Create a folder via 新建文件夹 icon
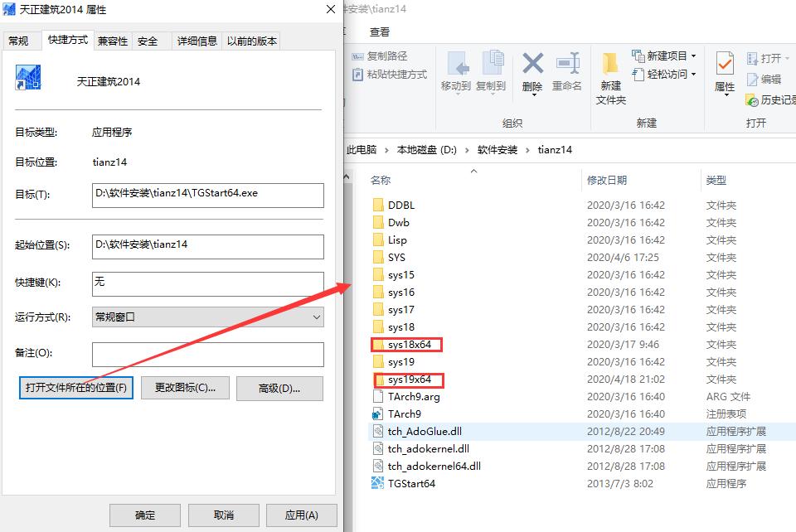796x532 pixels. 610,75
